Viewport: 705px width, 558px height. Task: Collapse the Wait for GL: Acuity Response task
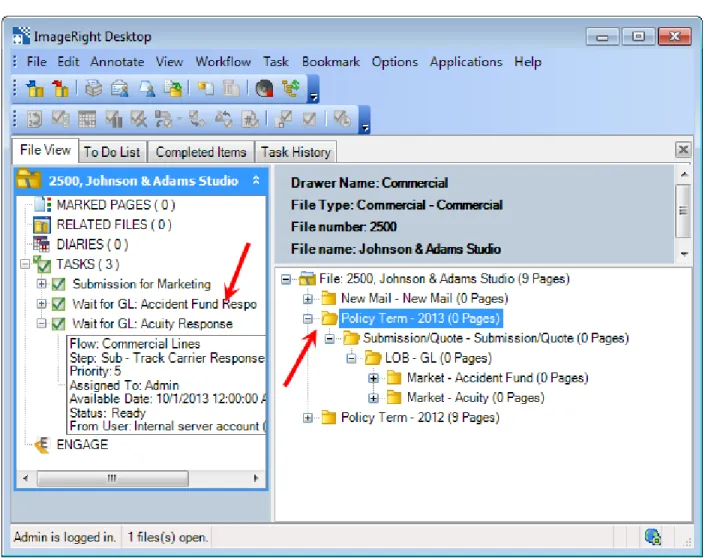(x=41, y=323)
